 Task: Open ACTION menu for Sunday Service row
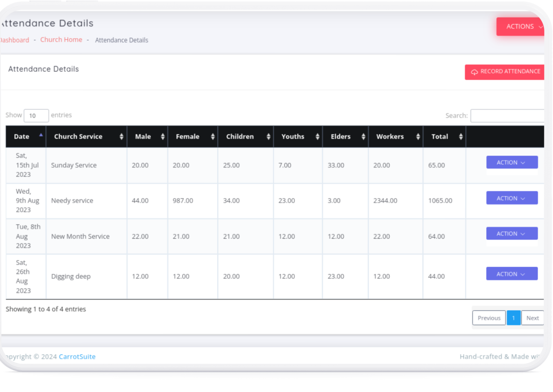tap(512, 163)
